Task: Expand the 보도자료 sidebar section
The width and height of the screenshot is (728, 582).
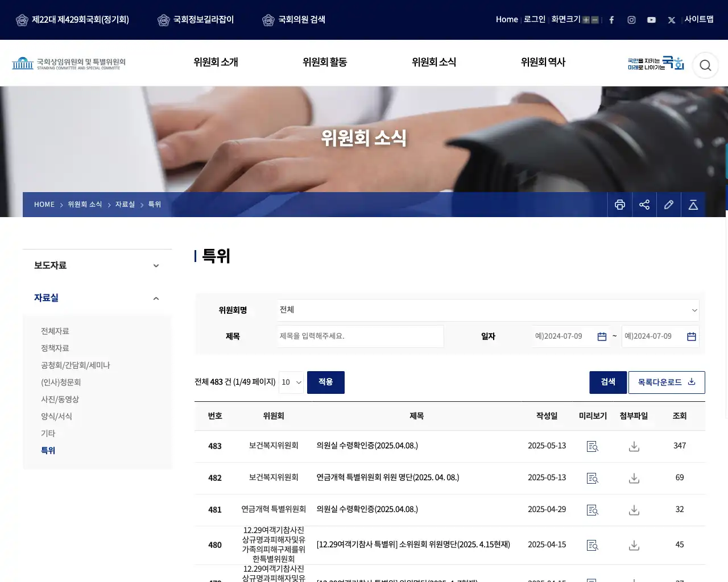Action: tap(97, 265)
